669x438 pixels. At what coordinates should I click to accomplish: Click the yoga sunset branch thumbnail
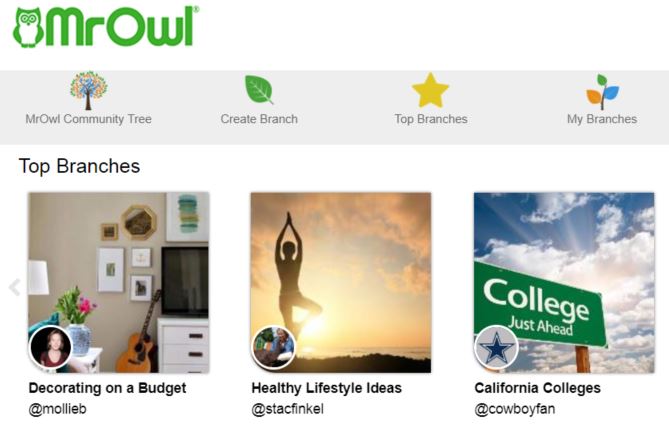point(341,282)
